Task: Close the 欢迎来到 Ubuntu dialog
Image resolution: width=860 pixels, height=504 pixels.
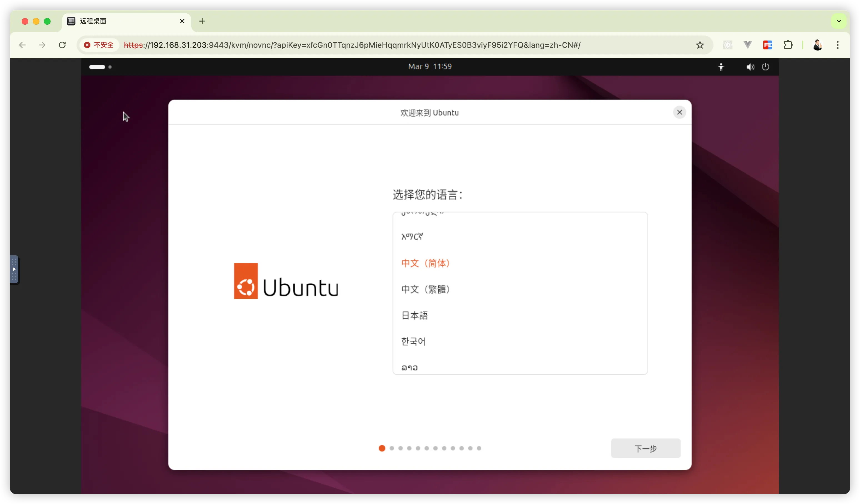Action: (x=679, y=112)
